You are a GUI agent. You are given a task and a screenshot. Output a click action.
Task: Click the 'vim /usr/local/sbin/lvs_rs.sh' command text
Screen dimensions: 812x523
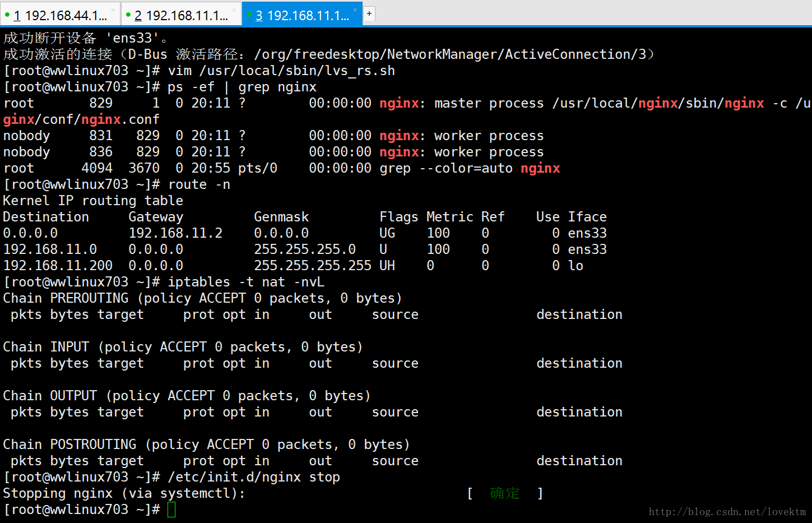tap(281, 71)
